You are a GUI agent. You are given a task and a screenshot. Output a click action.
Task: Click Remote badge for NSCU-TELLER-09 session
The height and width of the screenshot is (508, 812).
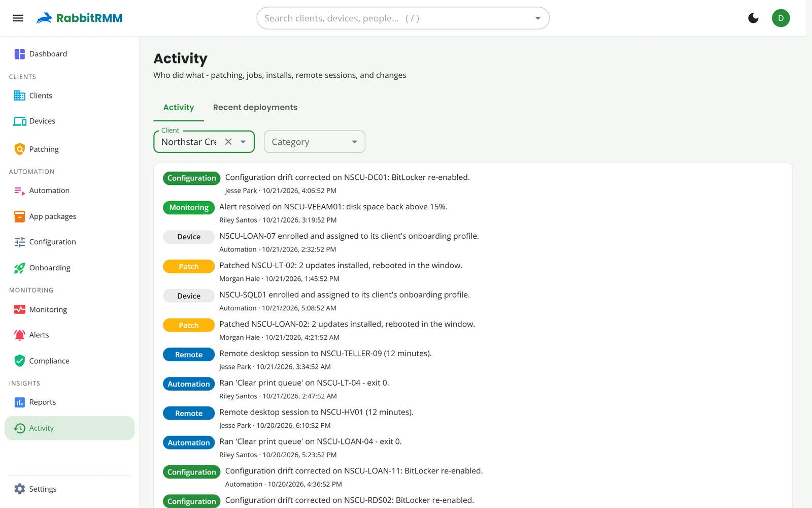coord(189,355)
